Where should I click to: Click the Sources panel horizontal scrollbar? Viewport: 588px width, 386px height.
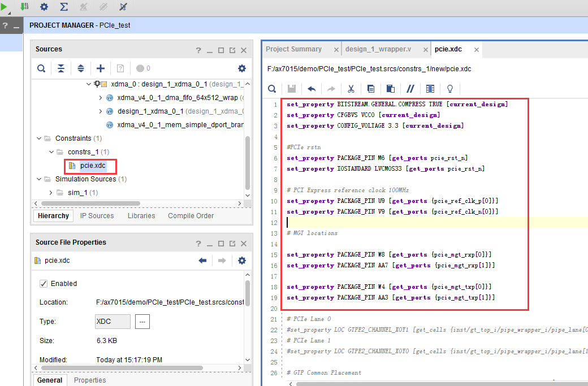(91, 203)
